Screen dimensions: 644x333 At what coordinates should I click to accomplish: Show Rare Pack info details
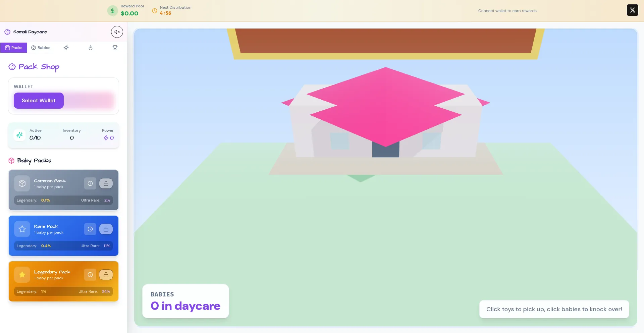[x=90, y=229]
